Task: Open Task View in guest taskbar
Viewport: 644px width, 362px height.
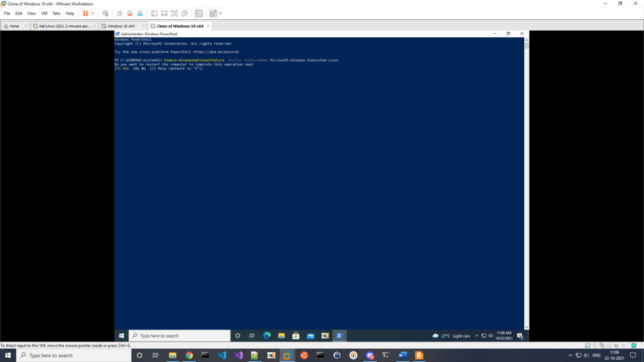Action: point(252,336)
